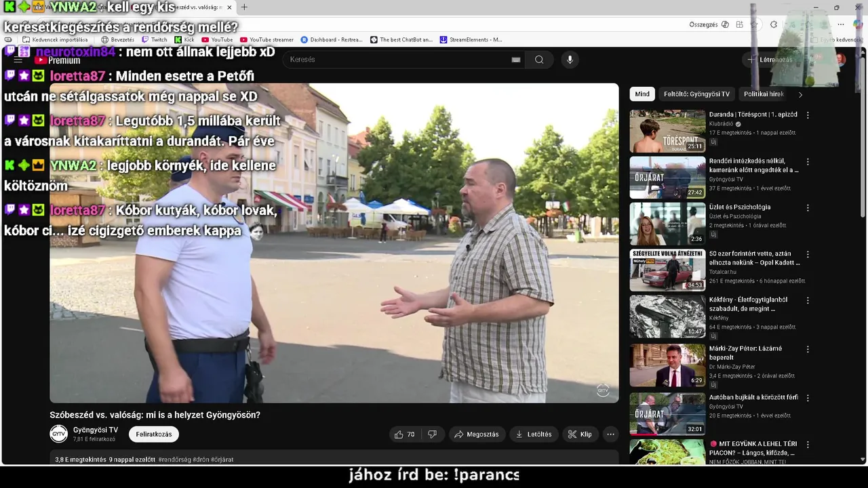Open the Kékfény video thumbnail
Image resolution: width=868 pixels, height=488 pixels.
[667, 317]
